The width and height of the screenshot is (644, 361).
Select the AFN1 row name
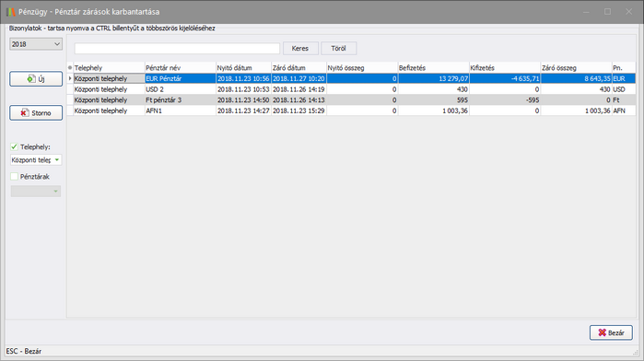coord(181,111)
